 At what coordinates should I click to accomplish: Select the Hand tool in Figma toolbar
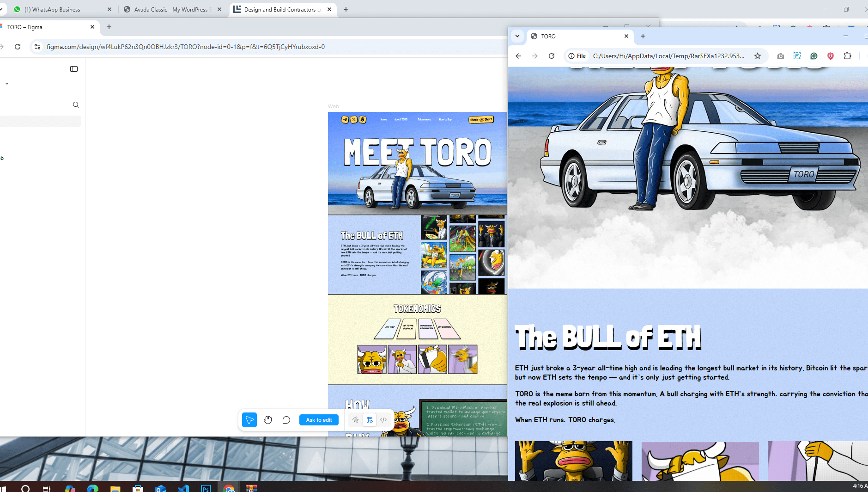(268, 420)
